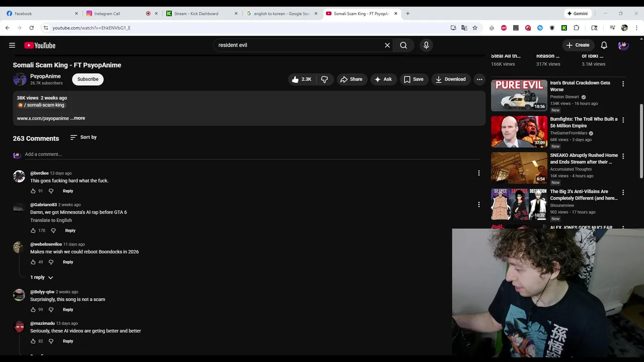Viewport: 644px width, 362px height.
Task: Open the Ask AI button
Action: coord(383,79)
